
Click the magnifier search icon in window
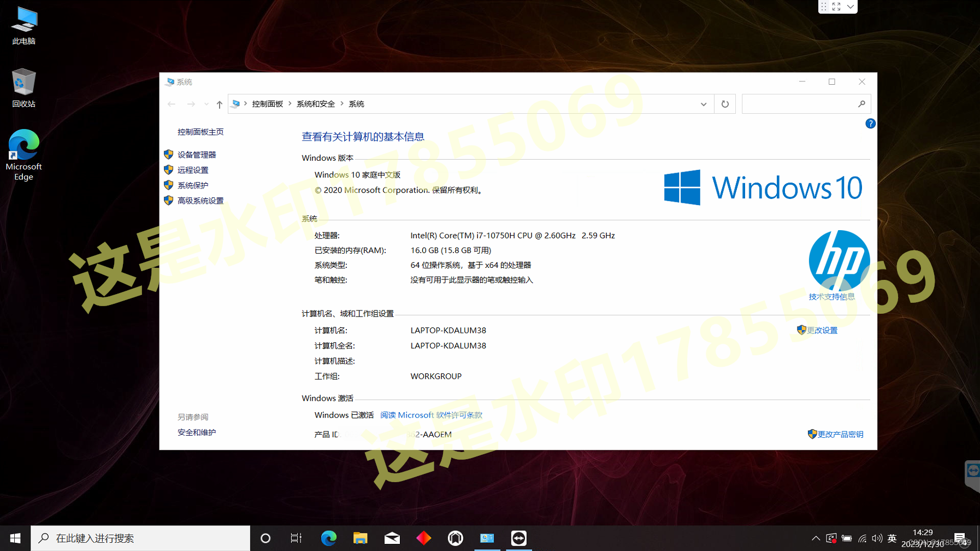[861, 104]
